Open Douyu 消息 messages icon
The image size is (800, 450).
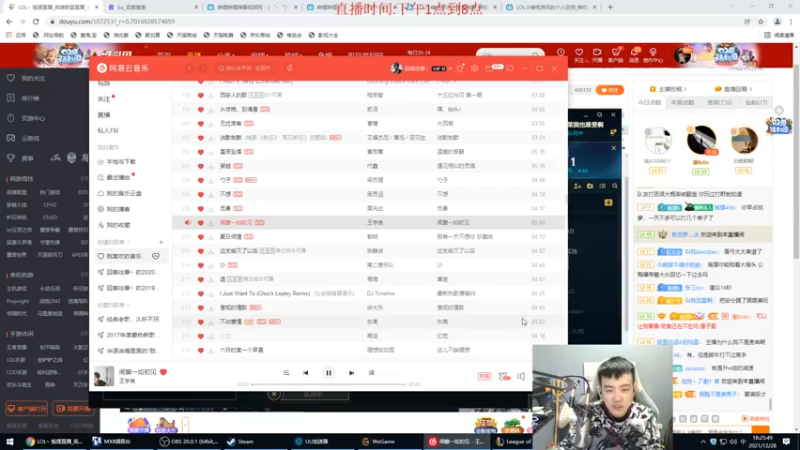tap(634, 55)
